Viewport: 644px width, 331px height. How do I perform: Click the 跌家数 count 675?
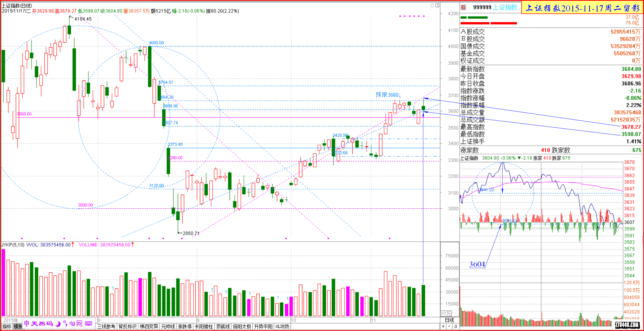tap(637, 150)
